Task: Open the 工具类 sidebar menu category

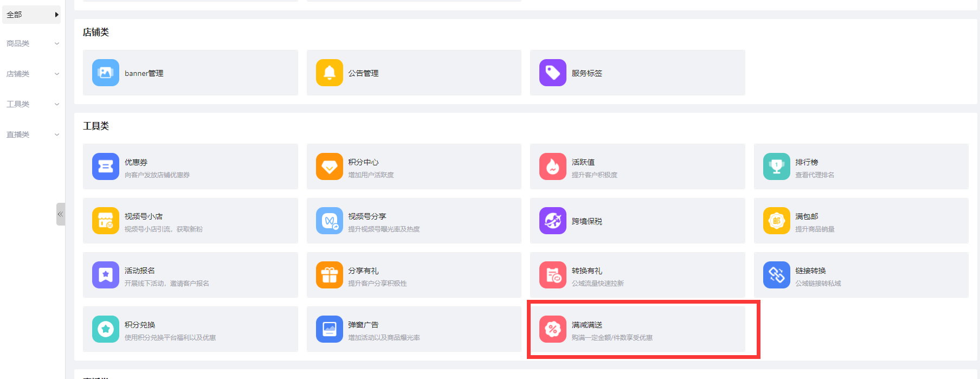Action: click(18, 104)
